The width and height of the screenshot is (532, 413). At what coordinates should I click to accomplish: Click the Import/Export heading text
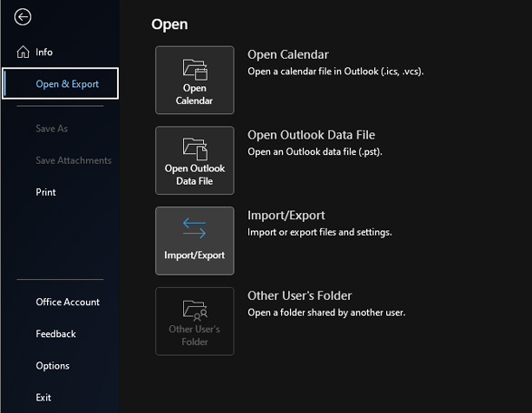(286, 216)
